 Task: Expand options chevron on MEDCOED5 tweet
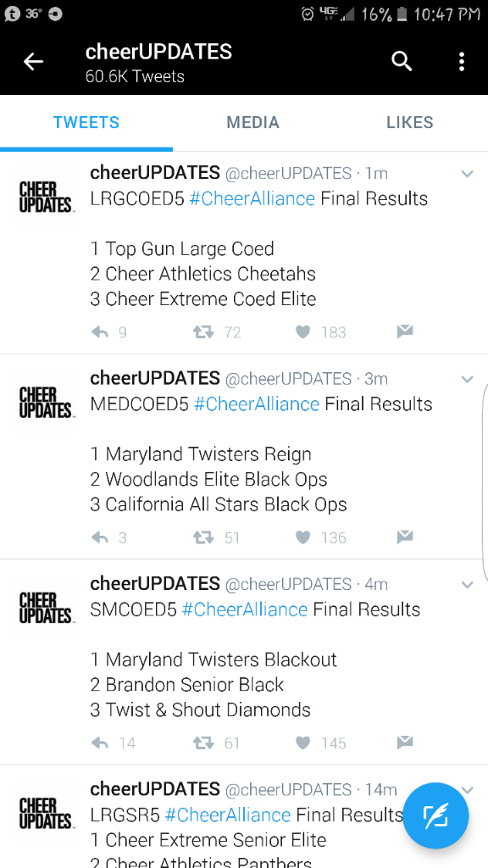(468, 379)
